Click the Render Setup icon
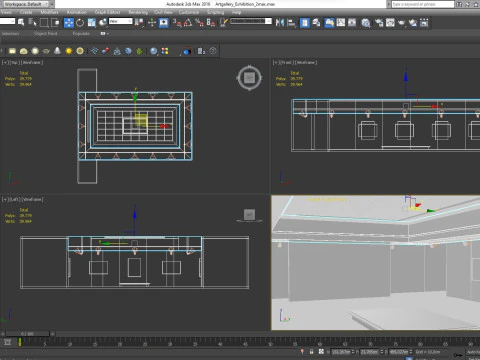 (379, 23)
